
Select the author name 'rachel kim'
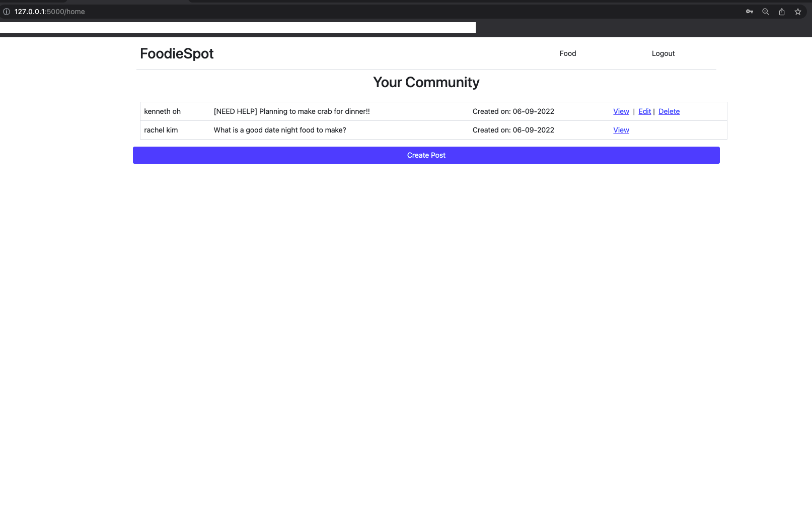coord(161,130)
